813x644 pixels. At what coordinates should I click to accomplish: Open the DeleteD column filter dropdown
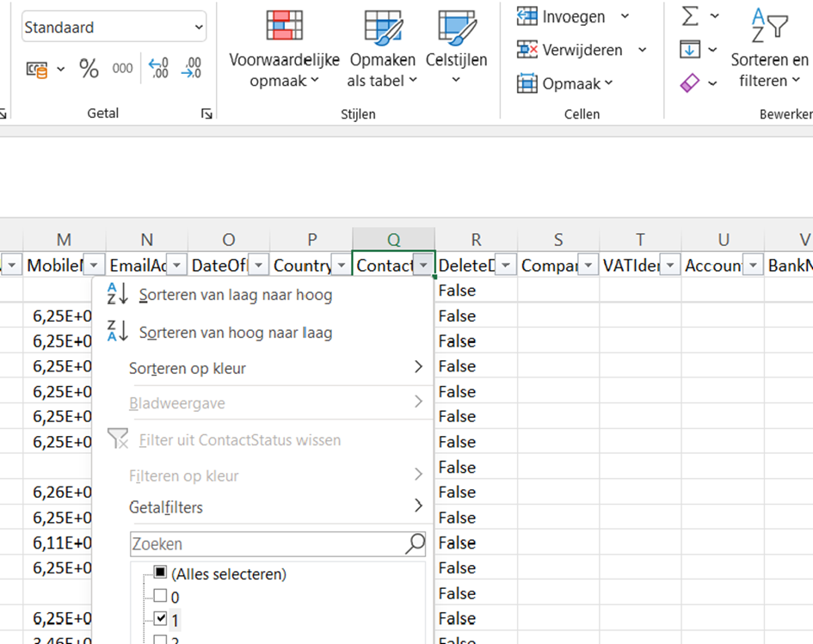point(506,266)
